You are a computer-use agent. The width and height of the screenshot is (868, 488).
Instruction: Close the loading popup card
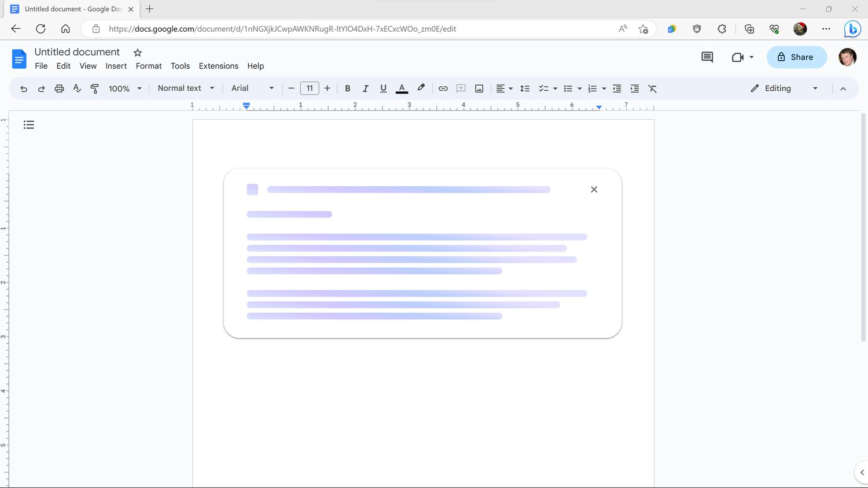tap(594, 190)
